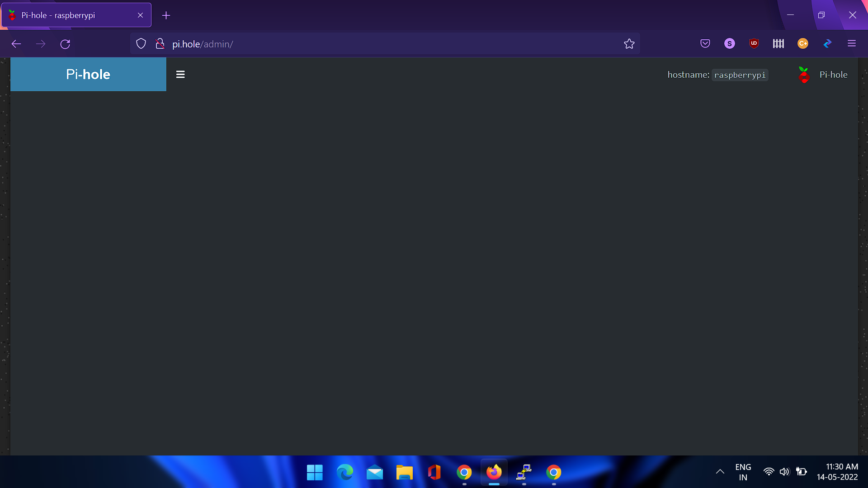This screenshot has height=488, width=868.
Task: Open volume control in system tray
Action: click(x=784, y=472)
